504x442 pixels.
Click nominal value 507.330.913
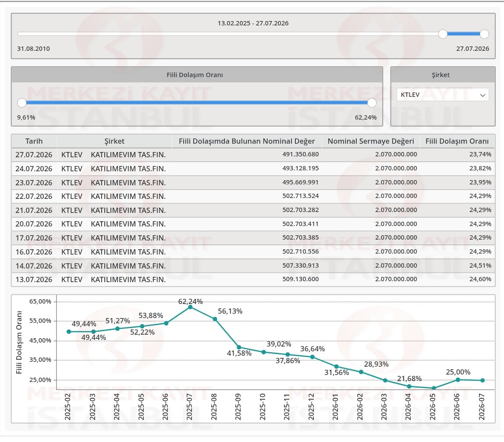(x=301, y=265)
